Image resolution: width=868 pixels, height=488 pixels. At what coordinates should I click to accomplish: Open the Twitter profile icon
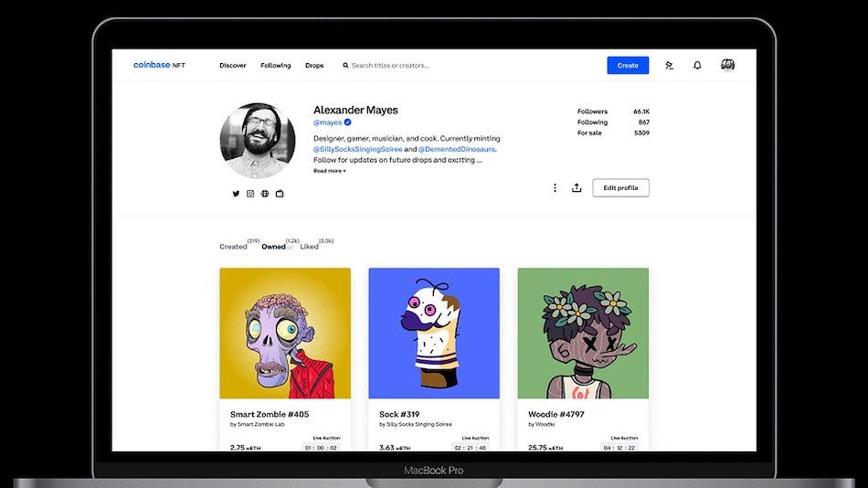(236, 194)
